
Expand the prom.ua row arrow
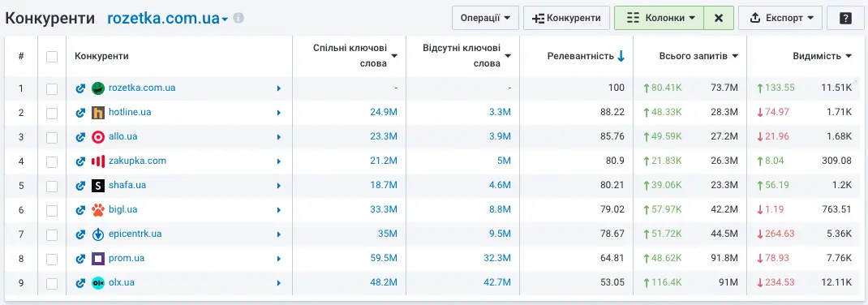[x=279, y=259]
